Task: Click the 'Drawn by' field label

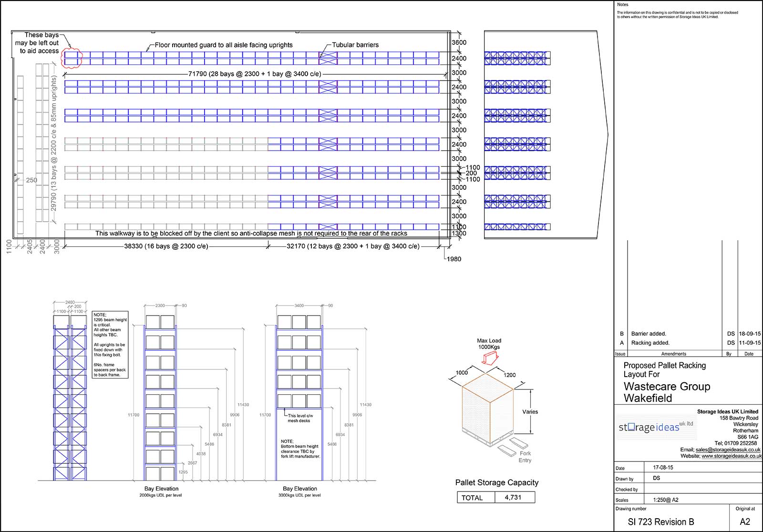Action: [x=625, y=479]
